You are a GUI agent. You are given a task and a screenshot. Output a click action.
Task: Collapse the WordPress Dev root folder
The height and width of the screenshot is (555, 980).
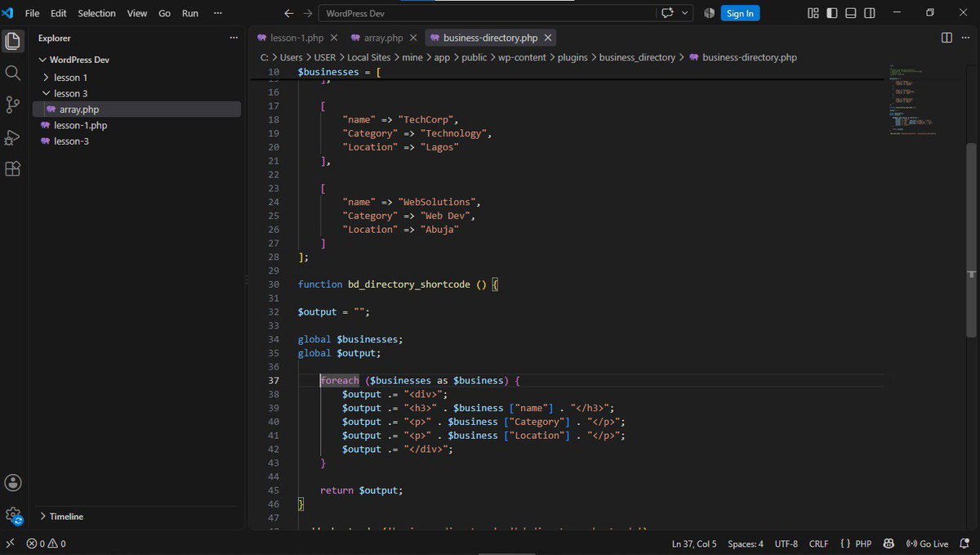tap(79, 60)
